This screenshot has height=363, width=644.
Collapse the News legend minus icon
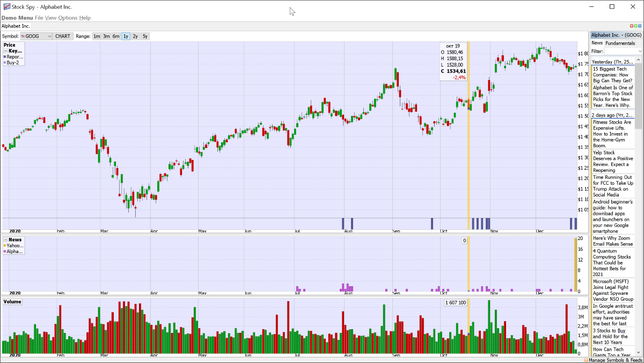(5, 239)
